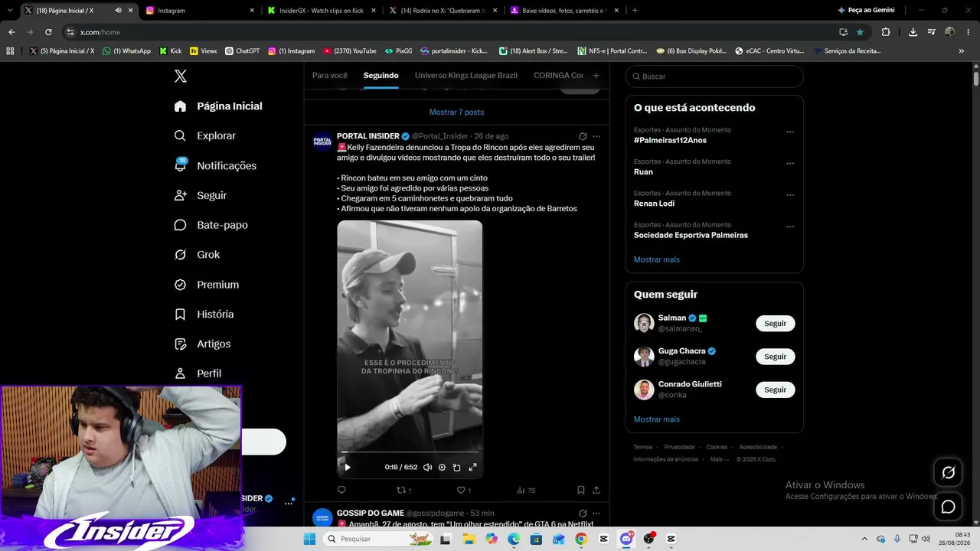Repost the Portal Insider post
Image resolution: width=980 pixels, height=551 pixels.
point(403,490)
